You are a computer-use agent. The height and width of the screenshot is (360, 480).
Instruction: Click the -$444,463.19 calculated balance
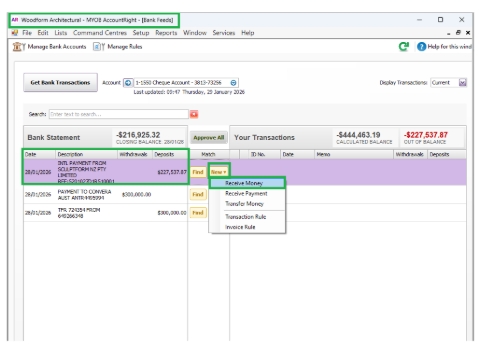[358, 135]
